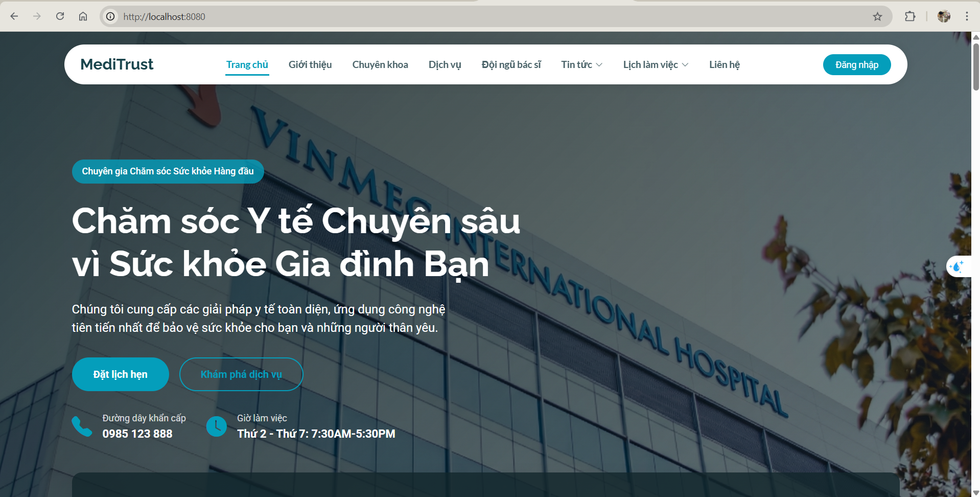Click the browser back arrow icon
Screen dimensions: 980x497
pyautogui.click(x=14, y=16)
